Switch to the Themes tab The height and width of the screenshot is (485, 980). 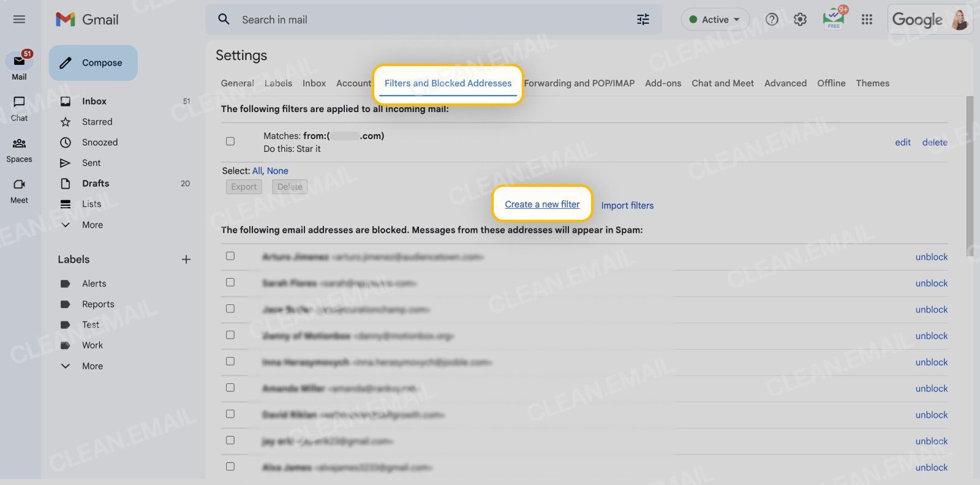tap(872, 83)
